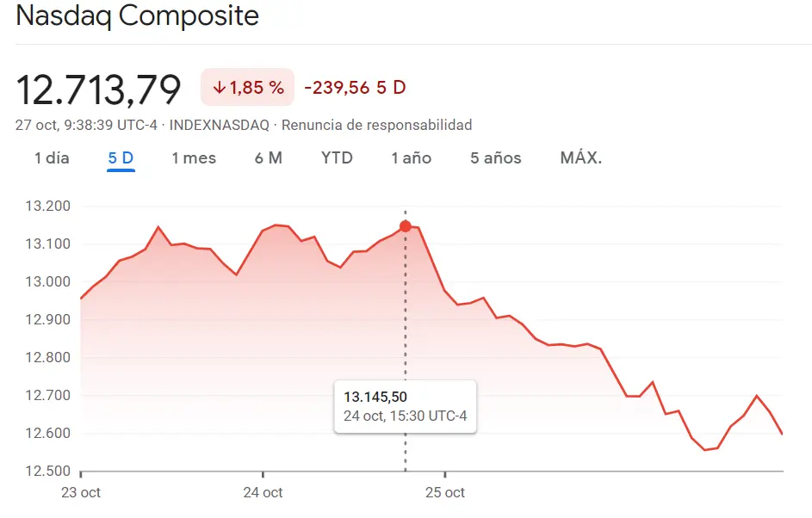Click the -239,56 5 D change value
The image size is (812, 518).
pos(355,87)
